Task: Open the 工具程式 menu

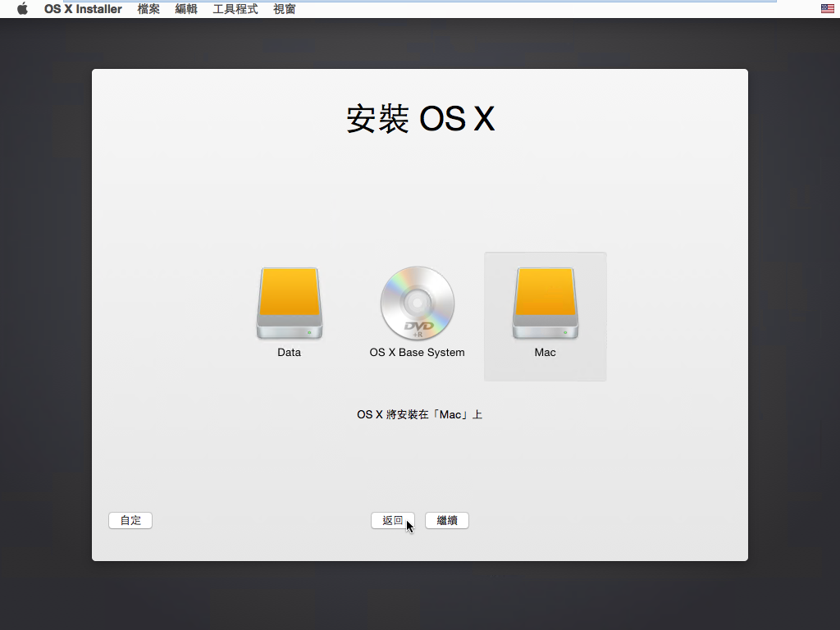Action: 235,9
